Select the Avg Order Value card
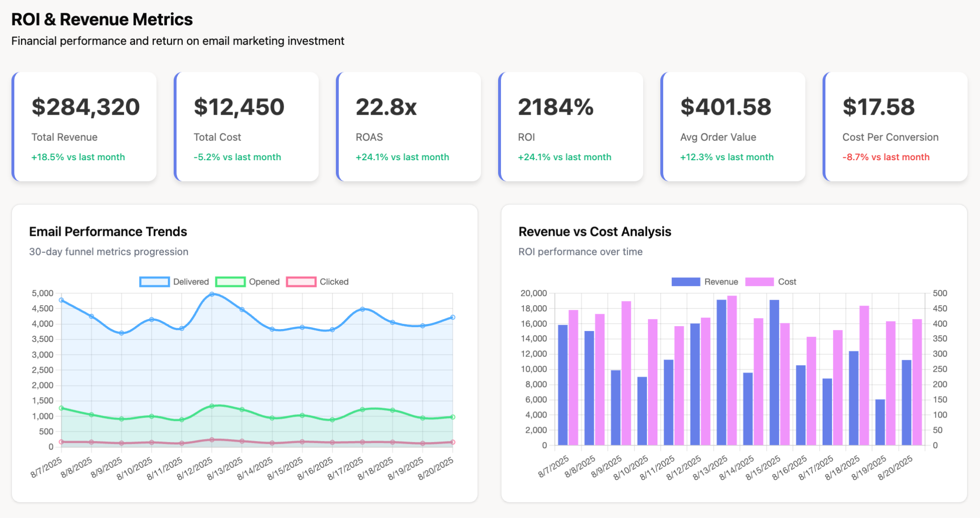 732,126
